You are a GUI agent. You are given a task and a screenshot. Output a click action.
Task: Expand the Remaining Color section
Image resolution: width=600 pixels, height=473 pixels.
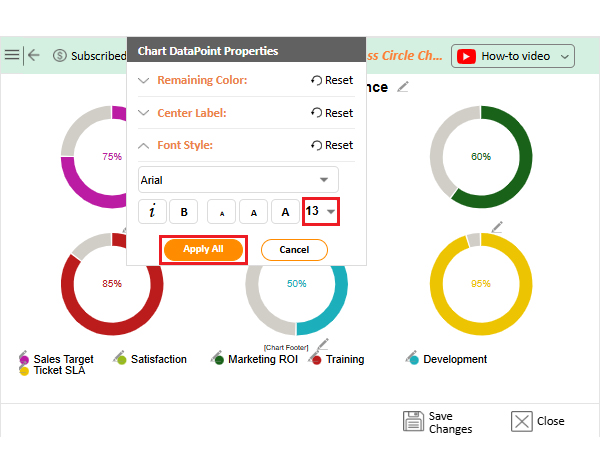144,80
